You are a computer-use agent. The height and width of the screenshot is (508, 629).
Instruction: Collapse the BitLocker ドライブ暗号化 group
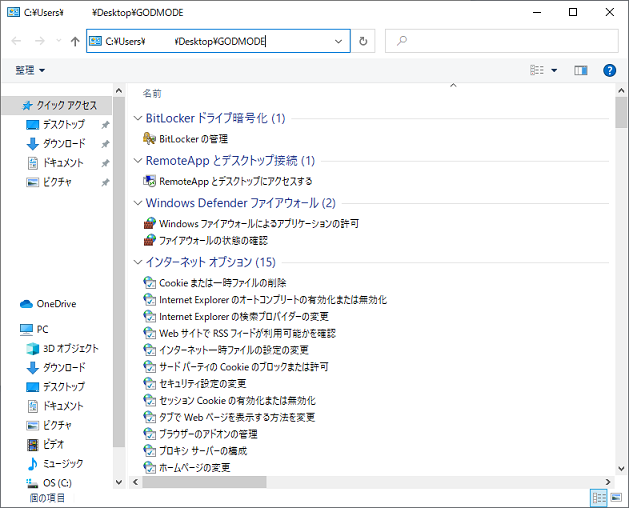pyautogui.click(x=138, y=118)
